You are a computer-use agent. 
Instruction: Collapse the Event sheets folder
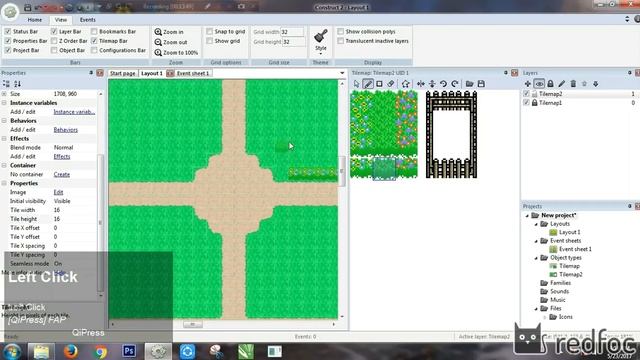coord(536,241)
